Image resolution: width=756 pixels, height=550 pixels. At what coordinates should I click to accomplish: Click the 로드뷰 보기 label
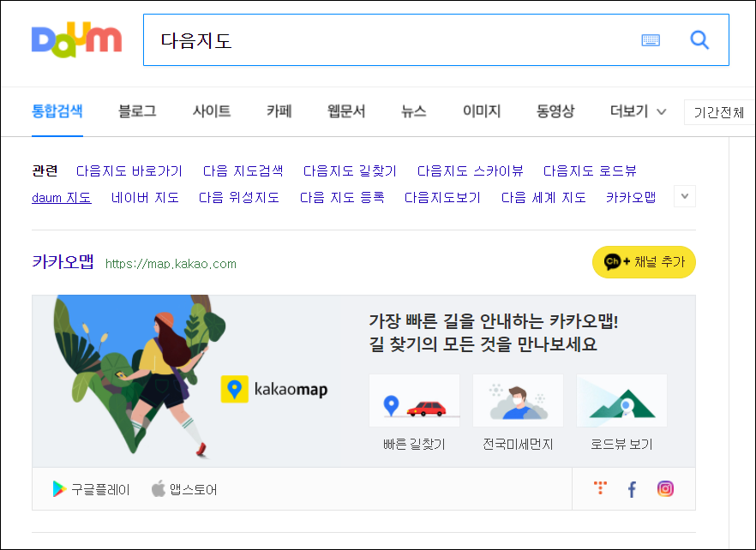click(x=621, y=444)
